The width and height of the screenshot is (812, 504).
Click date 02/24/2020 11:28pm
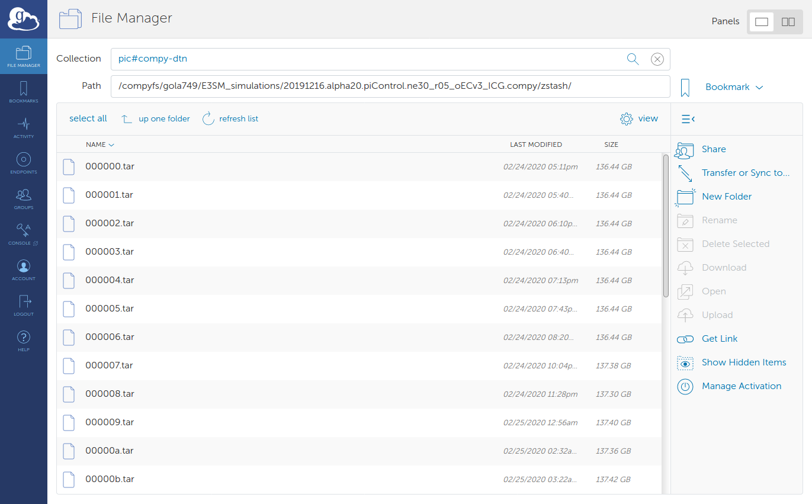click(541, 394)
